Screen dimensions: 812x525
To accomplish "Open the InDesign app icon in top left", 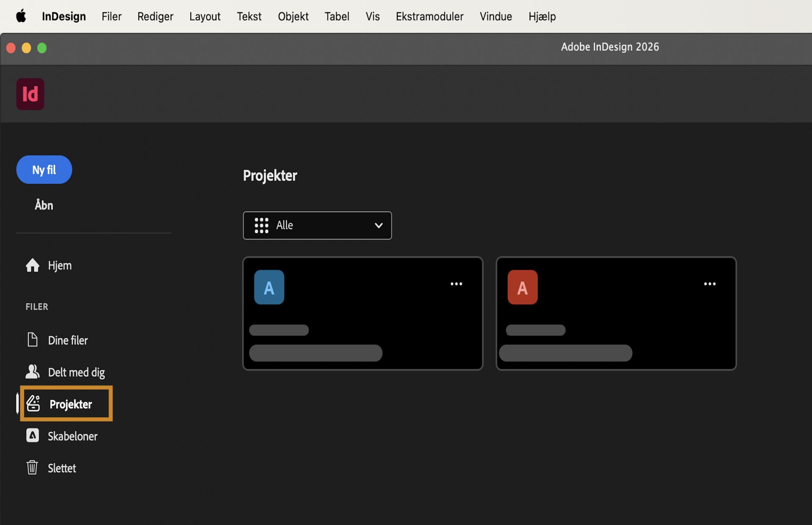I will click(30, 93).
